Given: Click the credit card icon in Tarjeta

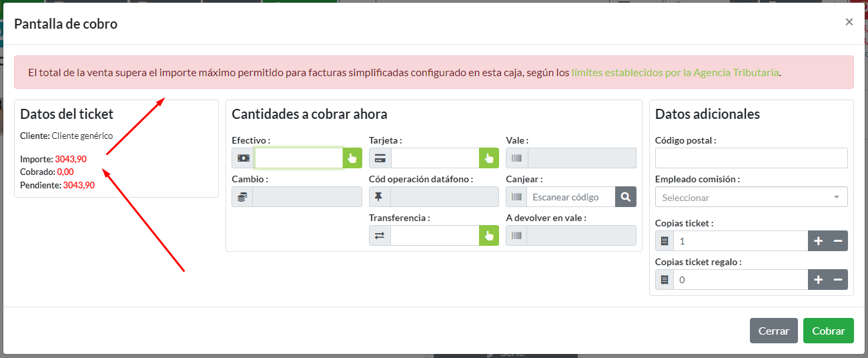Looking at the screenshot, I should point(380,158).
